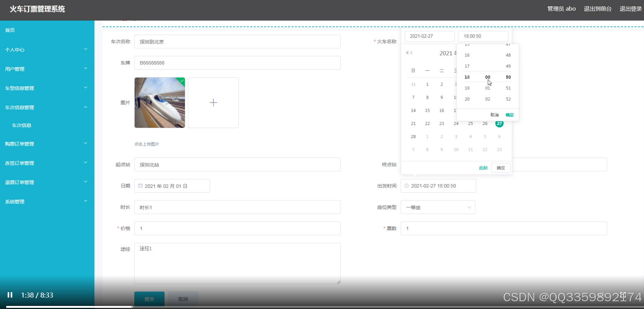Select hour 20 in time picker
The image size is (644, 309).
coord(467,99)
